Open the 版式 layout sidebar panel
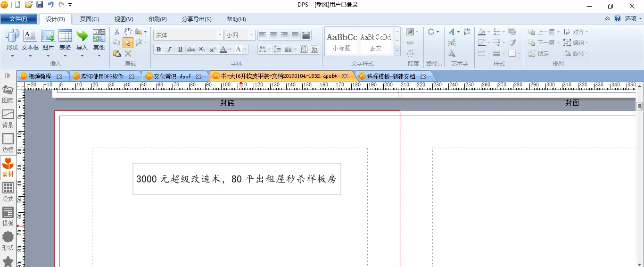The image size is (644, 267). 8,192
